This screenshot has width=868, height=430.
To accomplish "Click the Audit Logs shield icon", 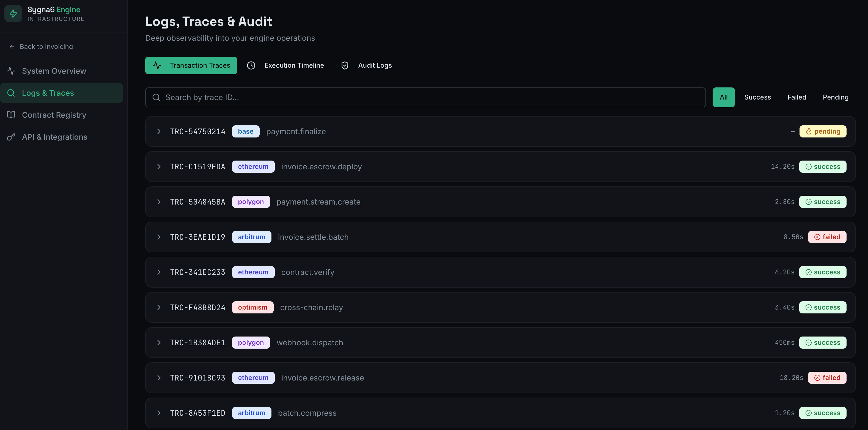I will tap(345, 65).
